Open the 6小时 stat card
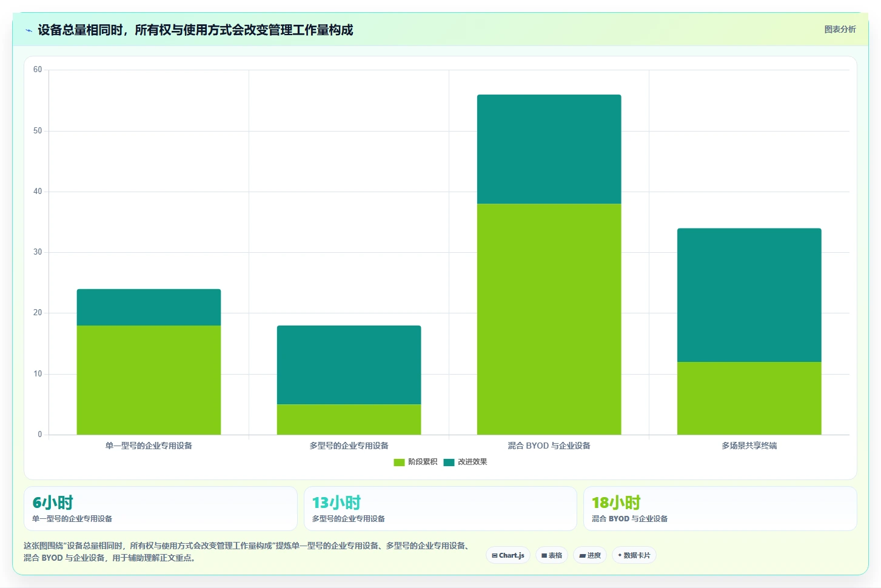This screenshot has width=881, height=588. [161, 509]
